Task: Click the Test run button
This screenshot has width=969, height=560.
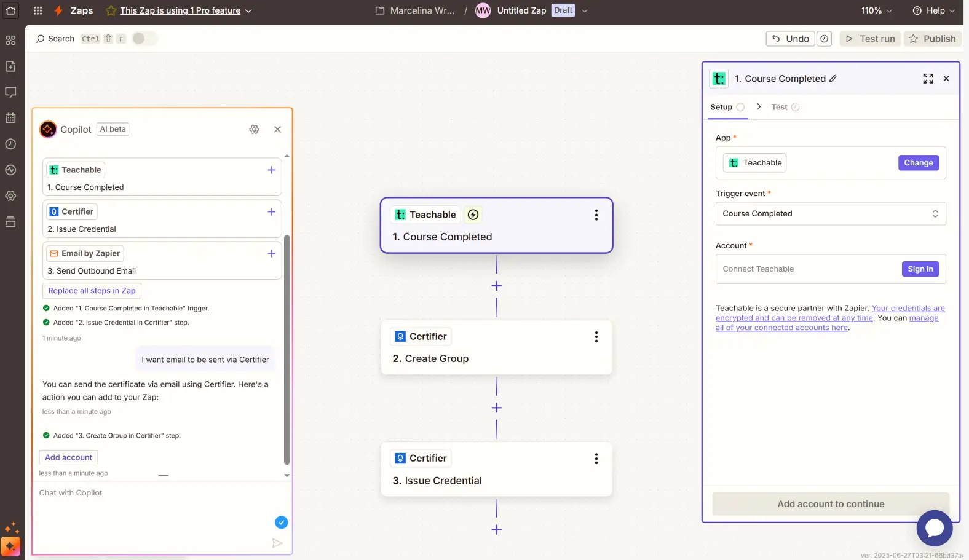Action: coord(870,39)
